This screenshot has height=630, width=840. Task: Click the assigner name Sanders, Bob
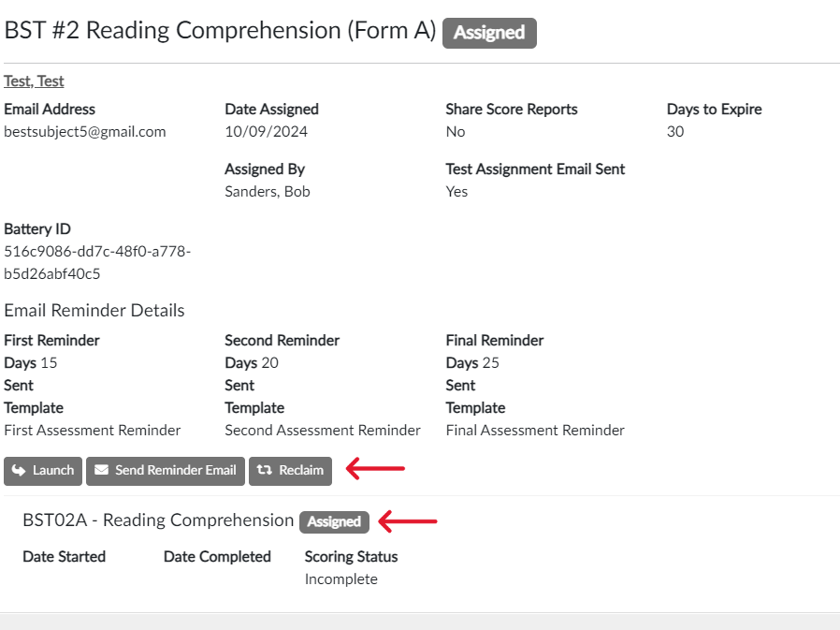coord(268,192)
